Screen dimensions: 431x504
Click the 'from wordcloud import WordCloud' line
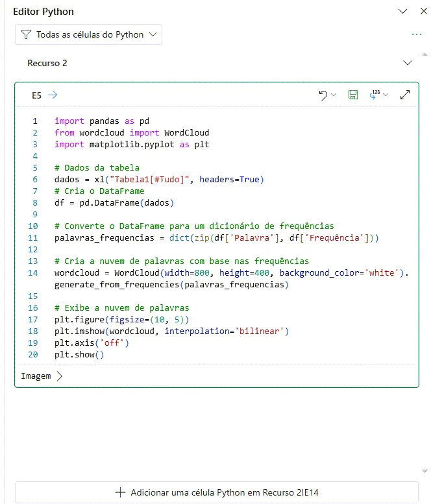pyautogui.click(x=132, y=133)
